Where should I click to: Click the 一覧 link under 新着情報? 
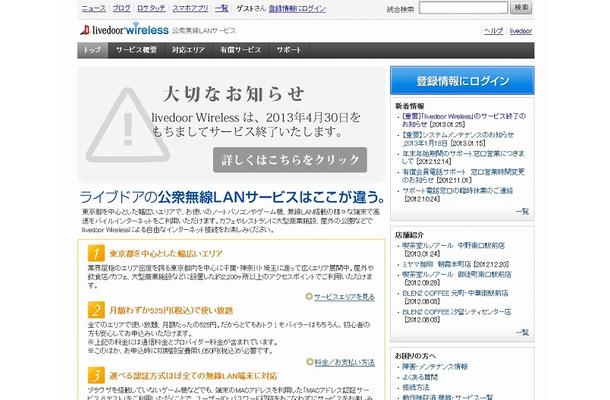(x=522, y=212)
